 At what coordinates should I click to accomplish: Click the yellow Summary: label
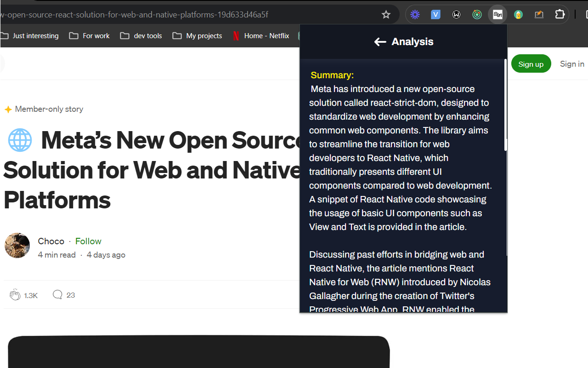(x=332, y=75)
